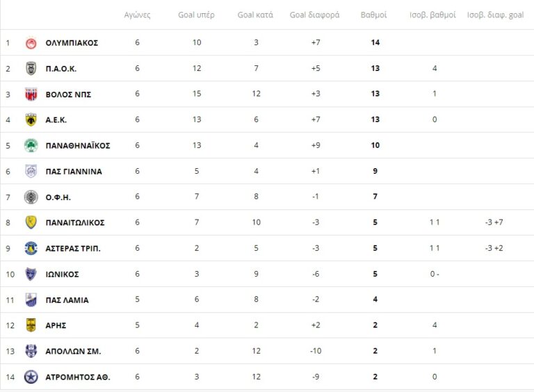Sort by the Goal διαφορά column
The height and width of the screenshot is (392, 534).
coord(314,15)
